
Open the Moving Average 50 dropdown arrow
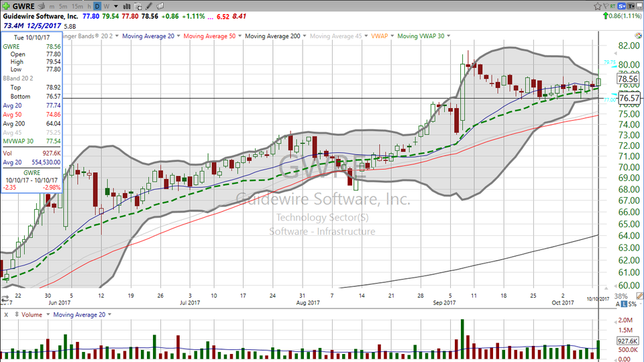[x=240, y=36]
